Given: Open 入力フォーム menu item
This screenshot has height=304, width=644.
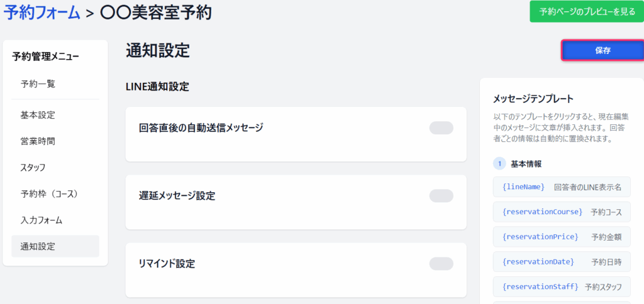Looking at the screenshot, I should pyautogui.click(x=42, y=220).
